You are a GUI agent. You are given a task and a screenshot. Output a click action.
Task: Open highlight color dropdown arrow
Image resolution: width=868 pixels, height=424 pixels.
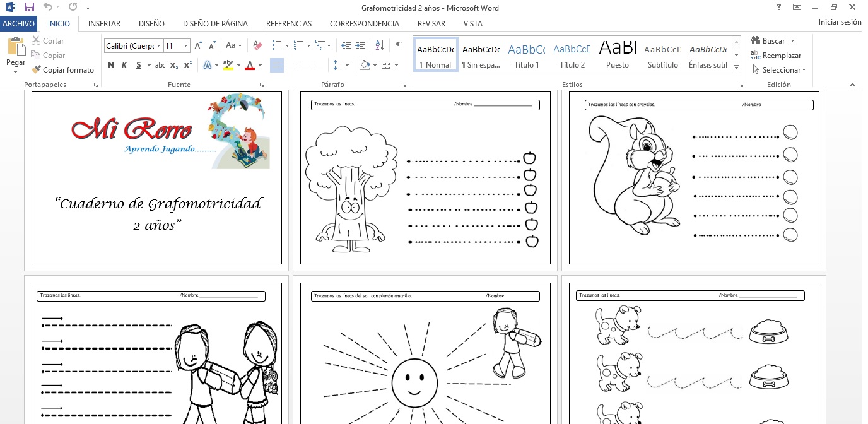click(238, 65)
